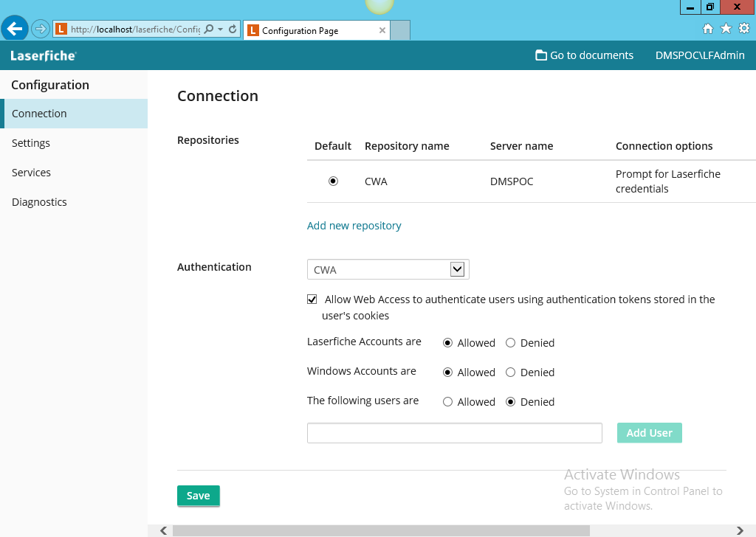Viewport: 756px width, 537px height.
Task: Set the following users to Allowed
Action: 447,402
